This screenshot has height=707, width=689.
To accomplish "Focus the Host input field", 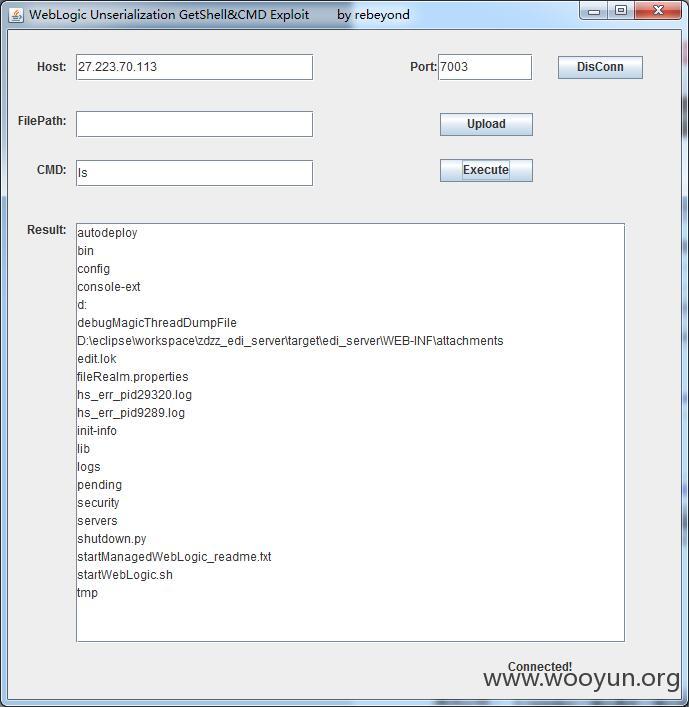I will 194,67.
